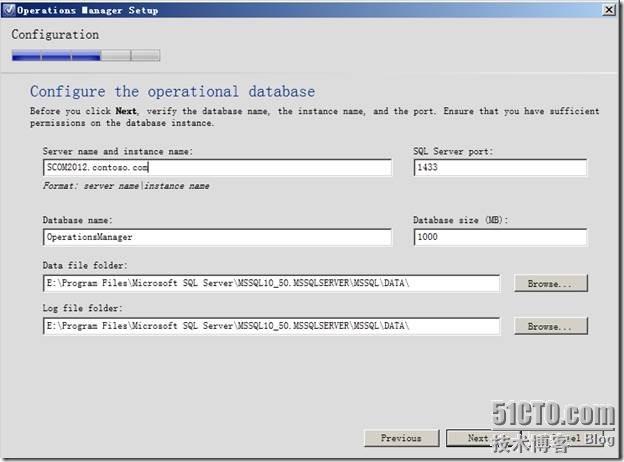Viewport: 624px width, 462px height.
Task: Go back with the Previous button
Action: [402, 438]
